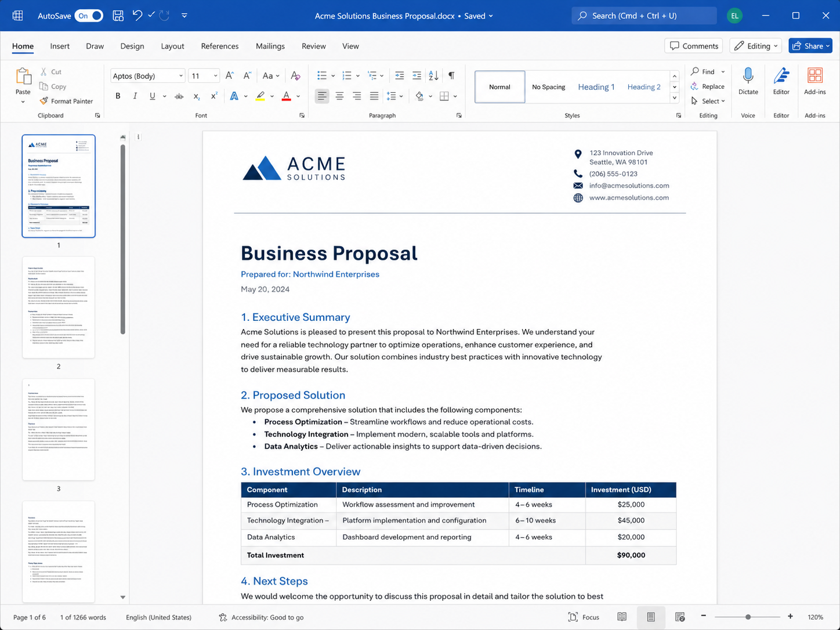This screenshot has height=630, width=840.
Task: Expand the Styles gallery more arrow
Action: (x=675, y=98)
